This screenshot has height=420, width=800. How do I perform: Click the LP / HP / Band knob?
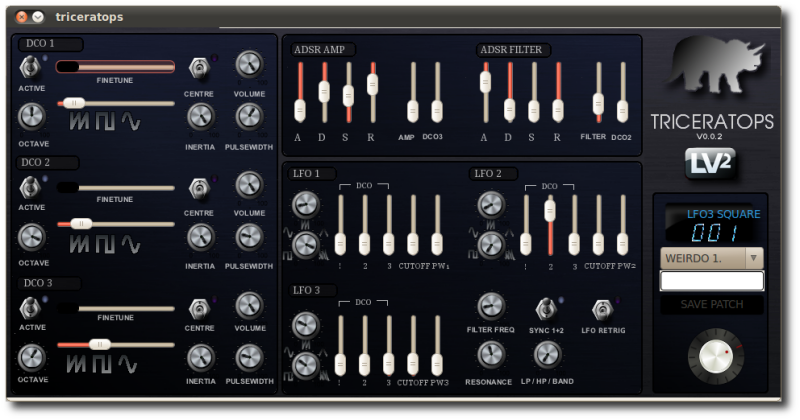click(x=547, y=355)
